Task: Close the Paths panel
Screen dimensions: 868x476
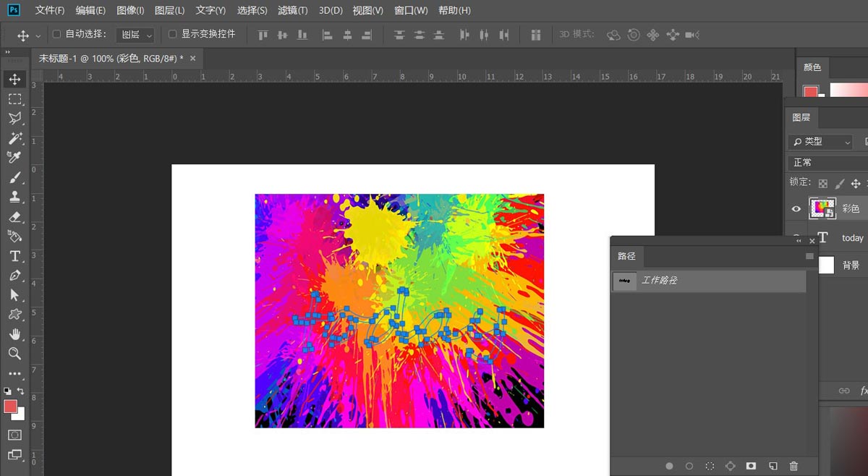Action: pyautogui.click(x=812, y=240)
